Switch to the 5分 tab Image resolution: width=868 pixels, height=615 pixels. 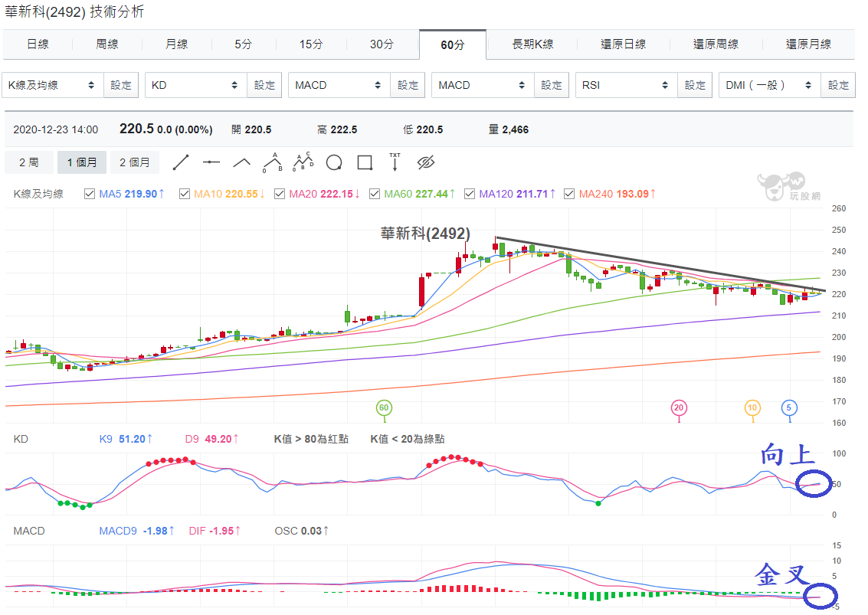(243, 44)
